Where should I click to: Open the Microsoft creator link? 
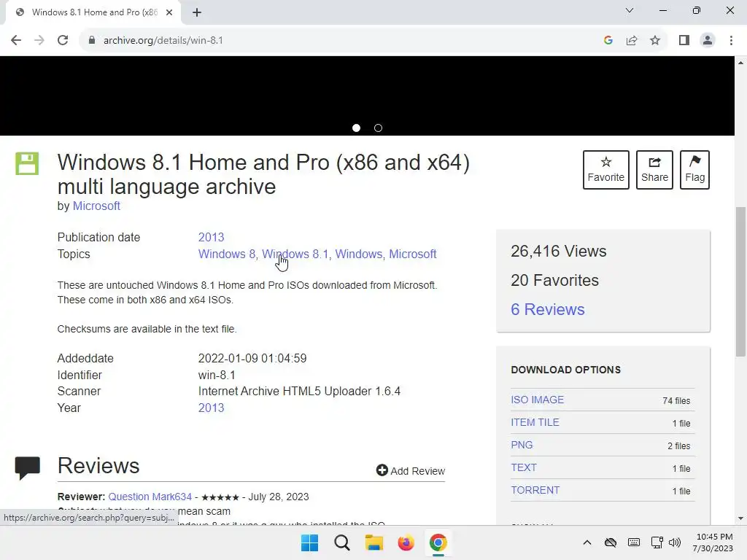tap(96, 206)
